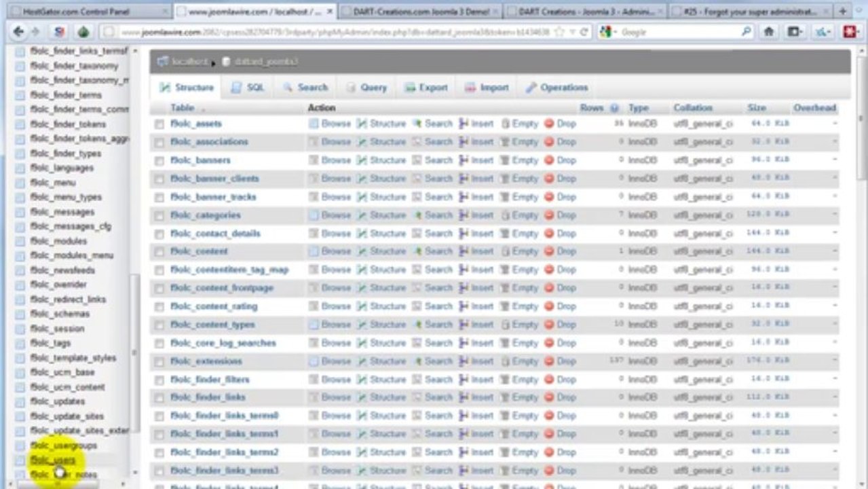Switch to the Structure tab

click(187, 88)
